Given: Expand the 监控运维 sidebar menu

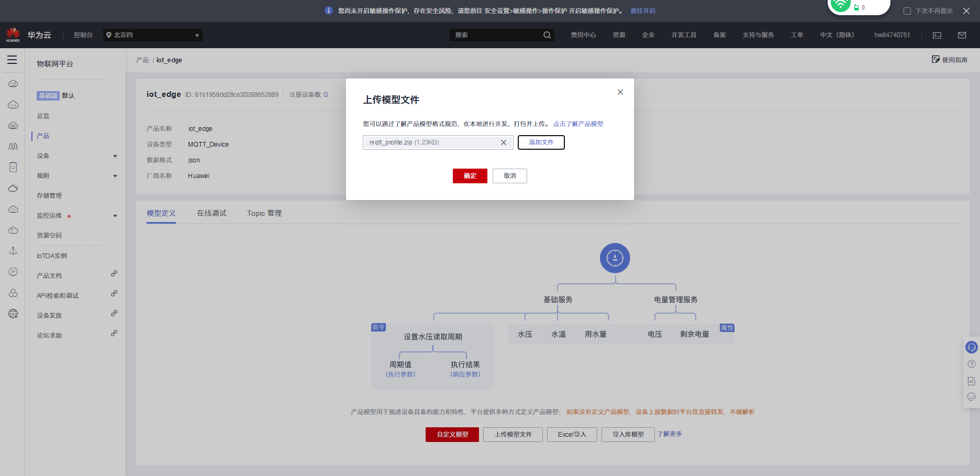Looking at the screenshot, I should click(115, 216).
